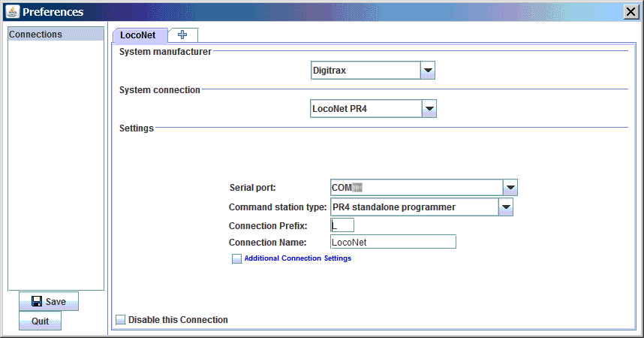Open the Serial port dropdown arrow
This screenshot has width=644, height=338.
pyautogui.click(x=510, y=188)
